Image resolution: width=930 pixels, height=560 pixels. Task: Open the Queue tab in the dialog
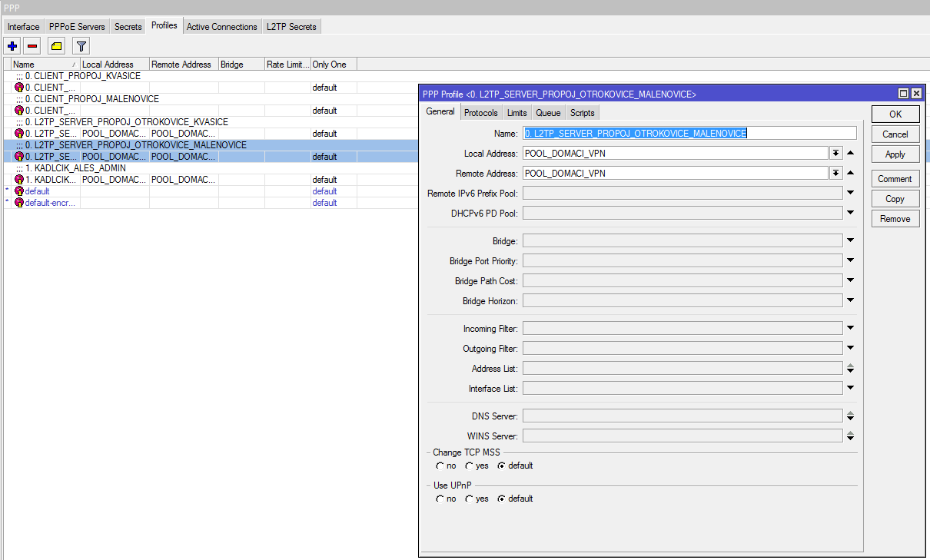point(548,113)
